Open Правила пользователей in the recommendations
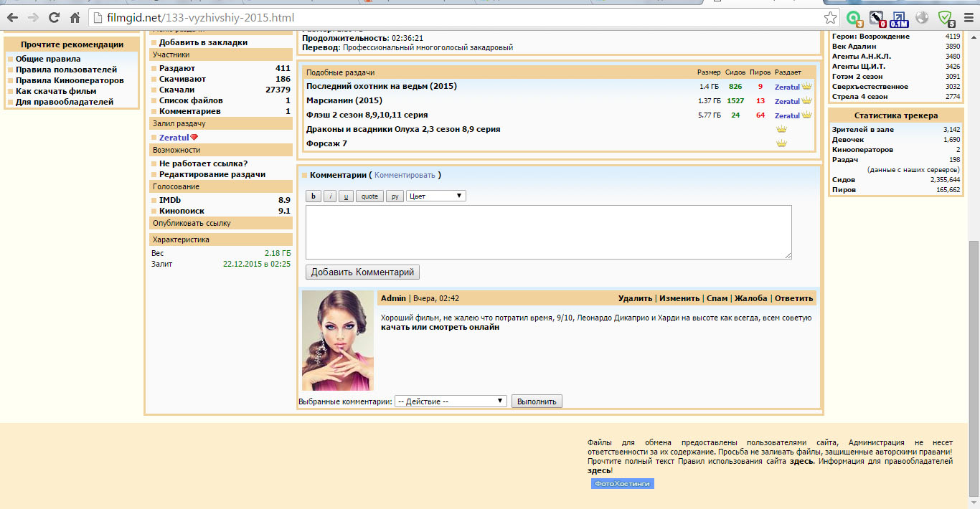980x509 pixels. pos(66,70)
